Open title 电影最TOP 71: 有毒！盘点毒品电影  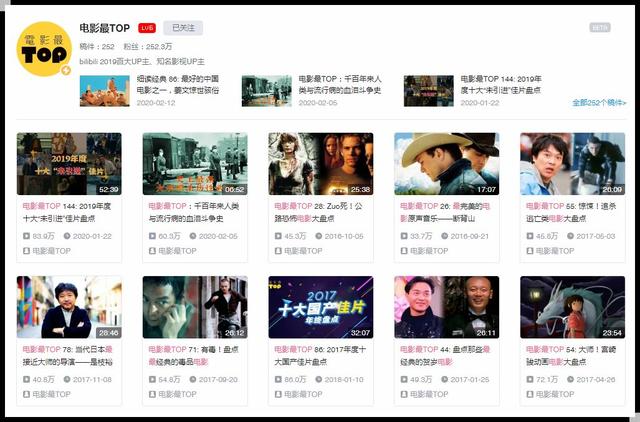coord(193,355)
